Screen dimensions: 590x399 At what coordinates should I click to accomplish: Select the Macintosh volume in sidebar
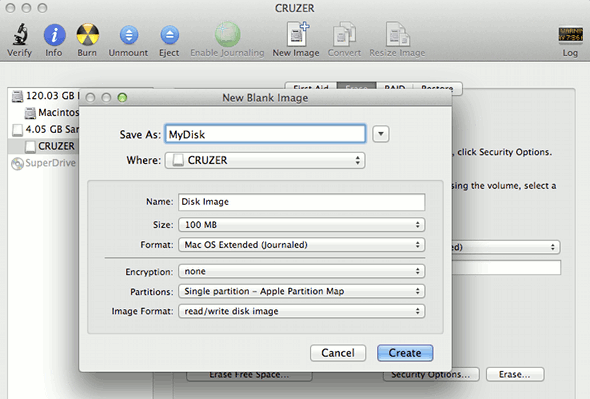click(x=52, y=113)
